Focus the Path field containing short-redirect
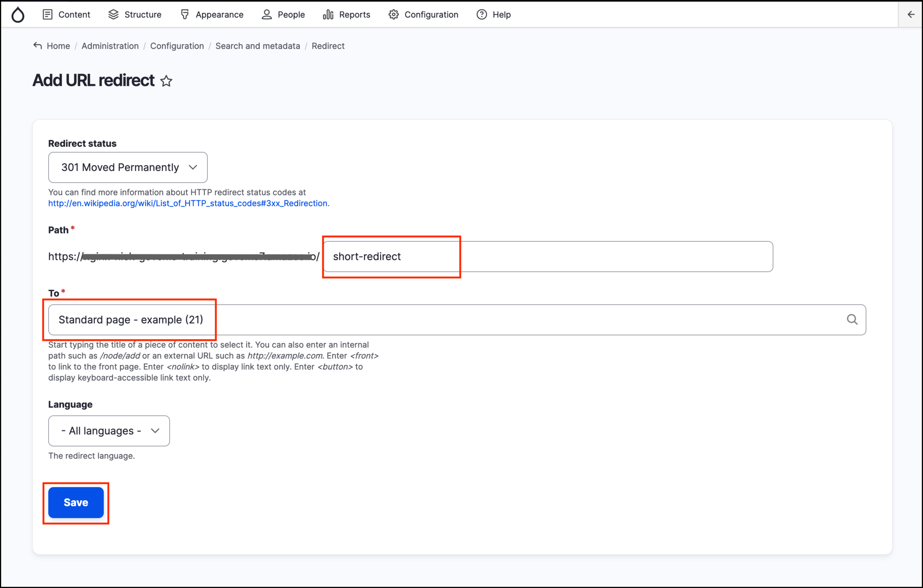Viewport: 923px width, 588px height. (547, 256)
